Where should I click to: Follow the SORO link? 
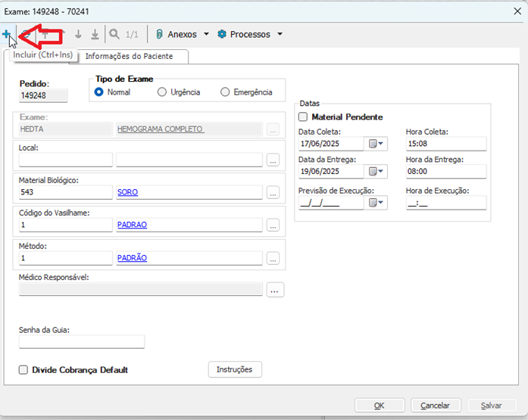tap(128, 192)
